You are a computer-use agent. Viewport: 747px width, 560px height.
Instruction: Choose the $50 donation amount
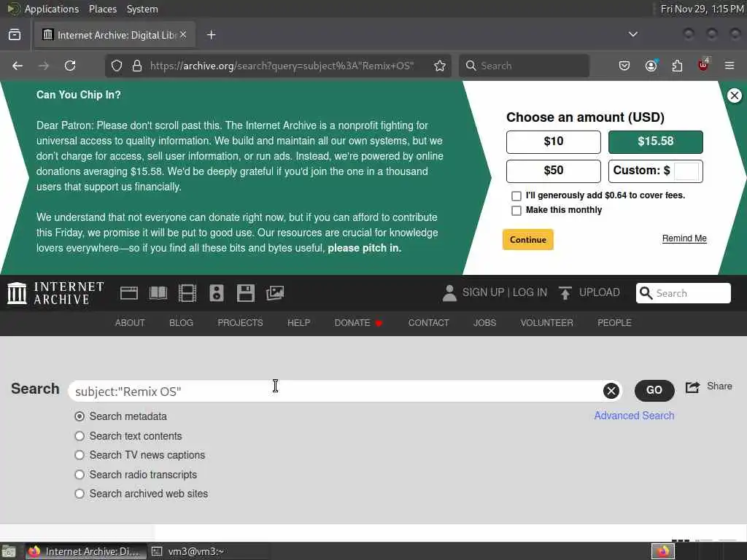(554, 171)
